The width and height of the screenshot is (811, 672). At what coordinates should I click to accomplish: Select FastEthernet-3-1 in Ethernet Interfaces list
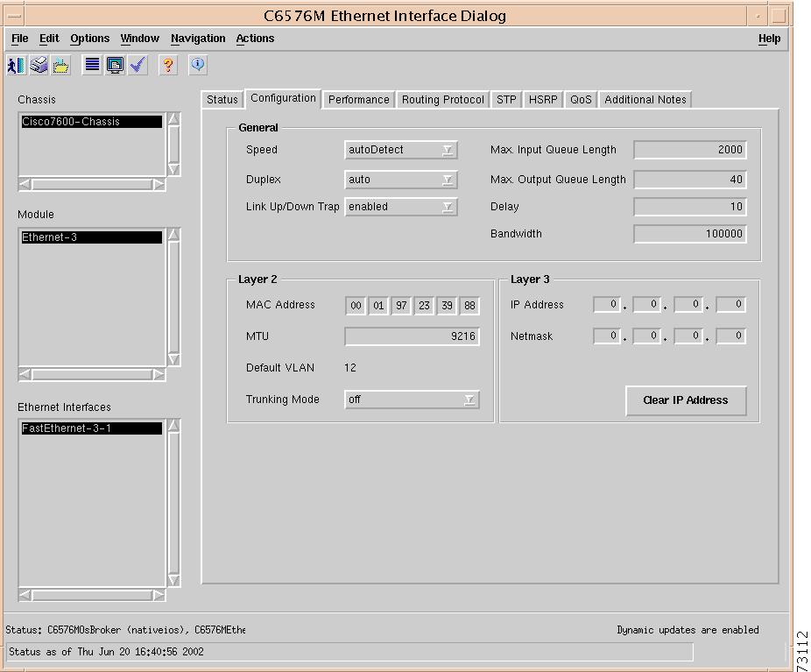click(92, 428)
